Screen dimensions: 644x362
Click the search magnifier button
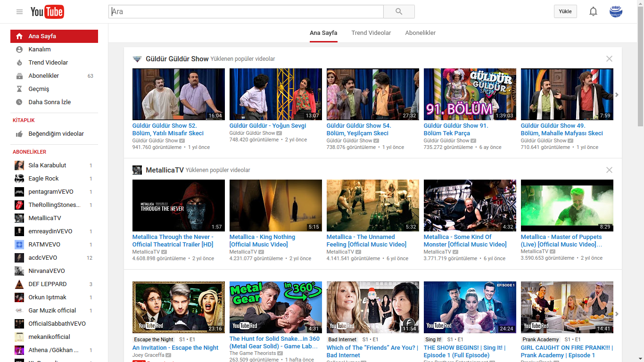coord(399,12)
